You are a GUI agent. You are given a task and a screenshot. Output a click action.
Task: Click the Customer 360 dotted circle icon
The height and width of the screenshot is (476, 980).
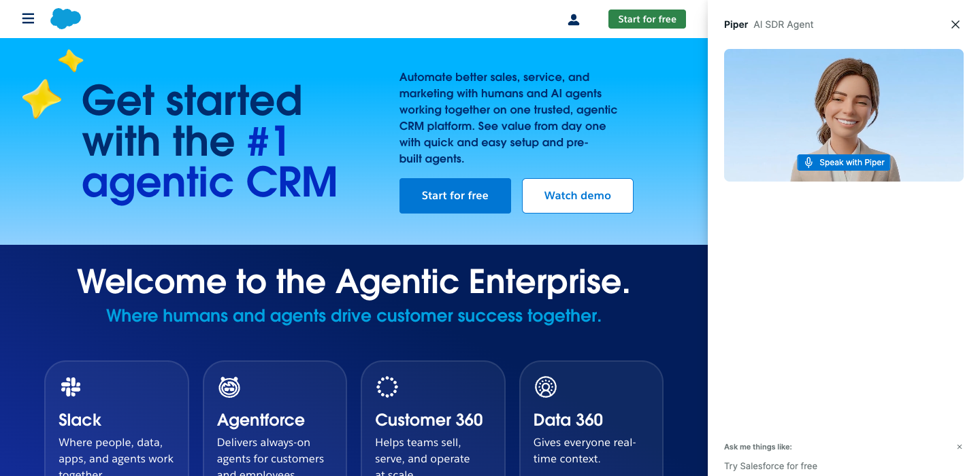[387, 387]
